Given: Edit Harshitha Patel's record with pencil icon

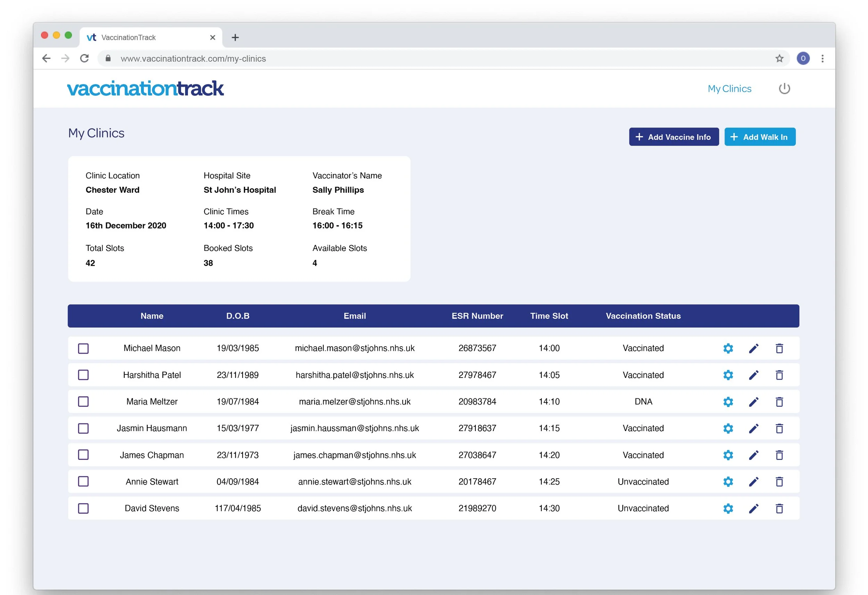Looking at the screenshot, I should (754, 375).
